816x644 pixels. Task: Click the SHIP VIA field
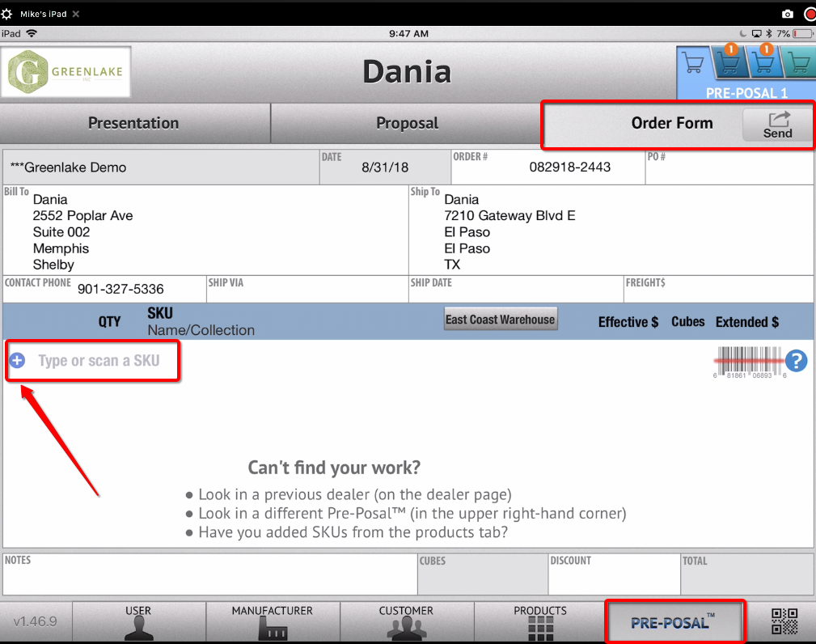click(307, 289)
